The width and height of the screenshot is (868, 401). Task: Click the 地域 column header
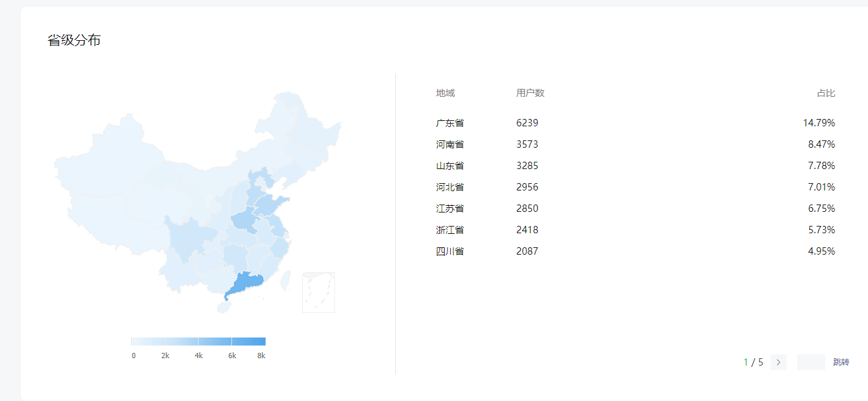(445, 93)
